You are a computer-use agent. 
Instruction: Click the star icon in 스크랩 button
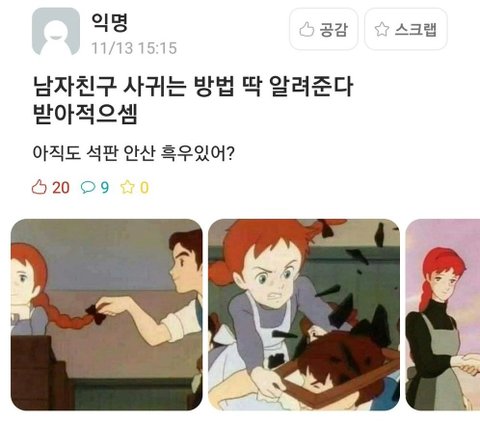click(382, 29)
